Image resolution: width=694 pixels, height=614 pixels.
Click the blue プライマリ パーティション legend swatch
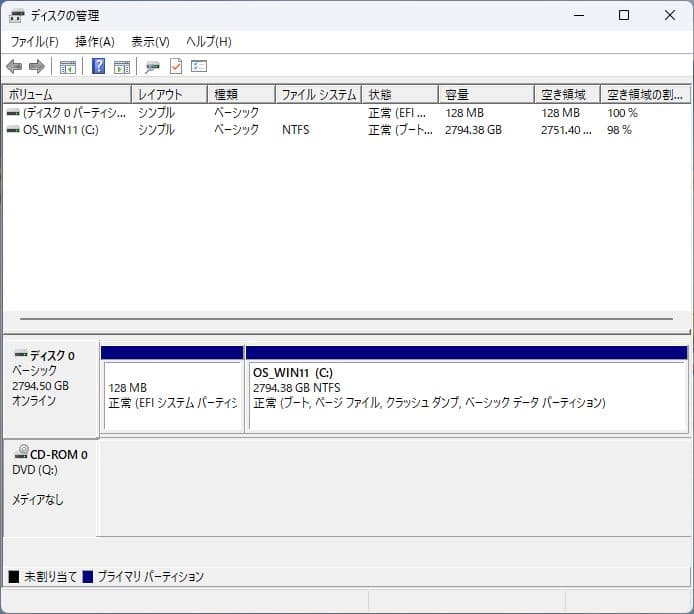point(88,576)
